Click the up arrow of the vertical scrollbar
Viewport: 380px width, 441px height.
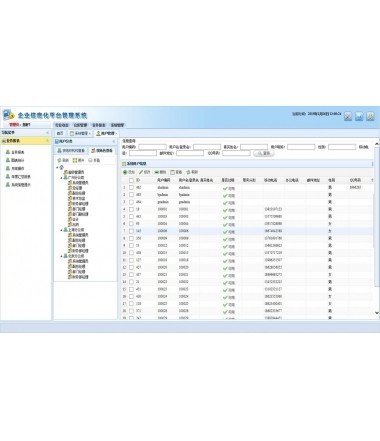point(377,144)
